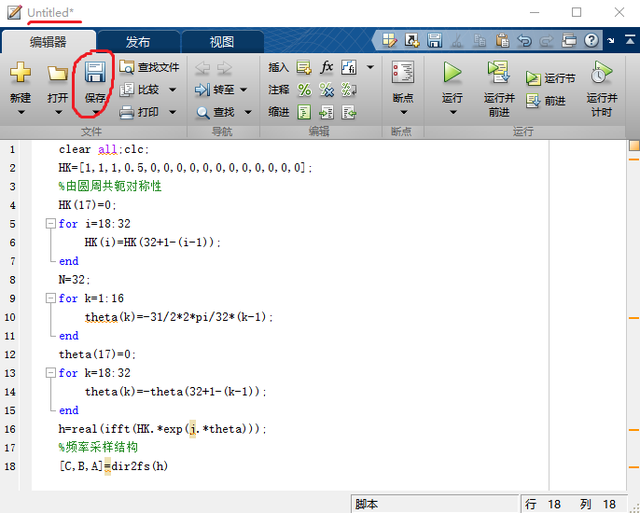Click the underlined 'all' on line 1
Image resolution: width=640 pixels, height=513 pixels.
point(108,149)
